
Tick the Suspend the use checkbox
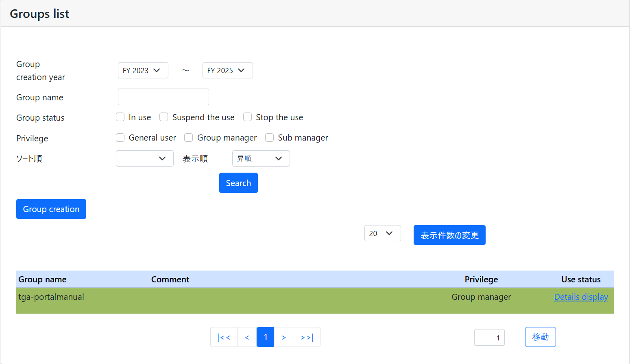[x=164, y=117]
